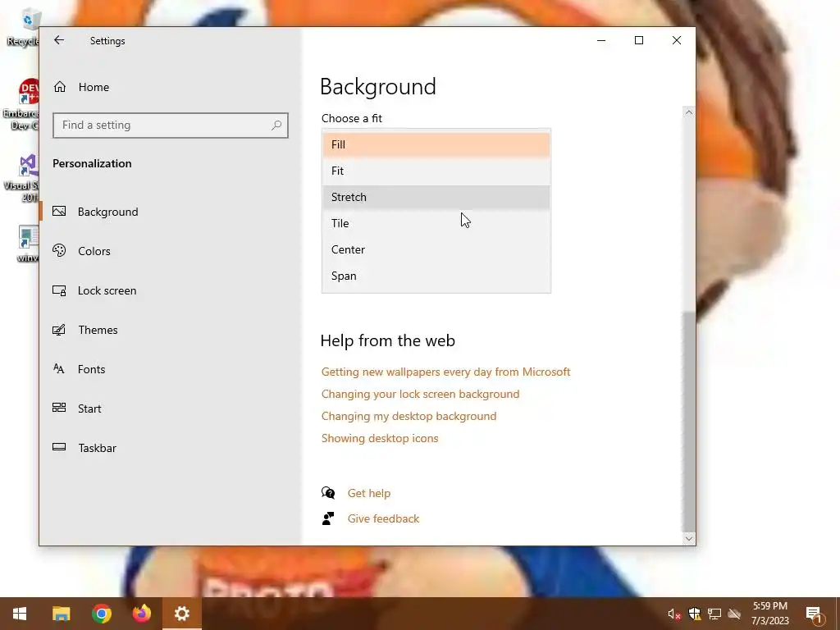
Task: Choose Tile fit option
Action: pos(436,223)
